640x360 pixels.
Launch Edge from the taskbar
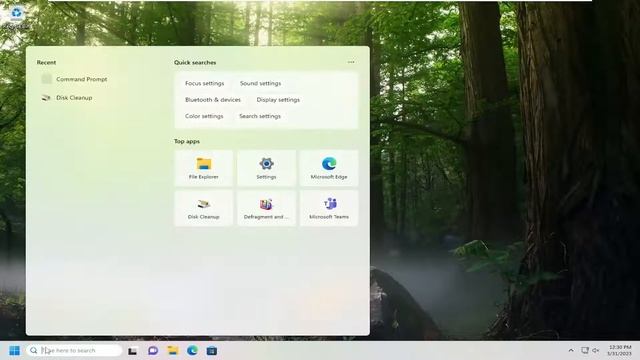(192, 351)
